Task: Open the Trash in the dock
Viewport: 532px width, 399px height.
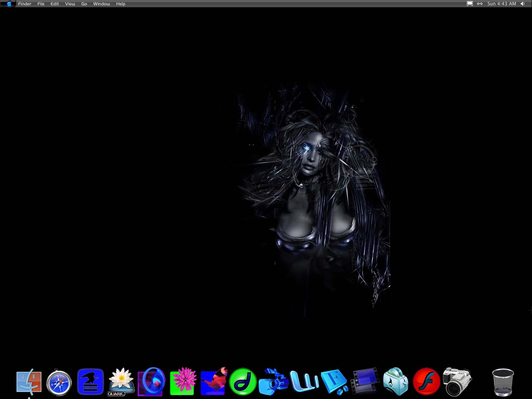Action: 503,382
